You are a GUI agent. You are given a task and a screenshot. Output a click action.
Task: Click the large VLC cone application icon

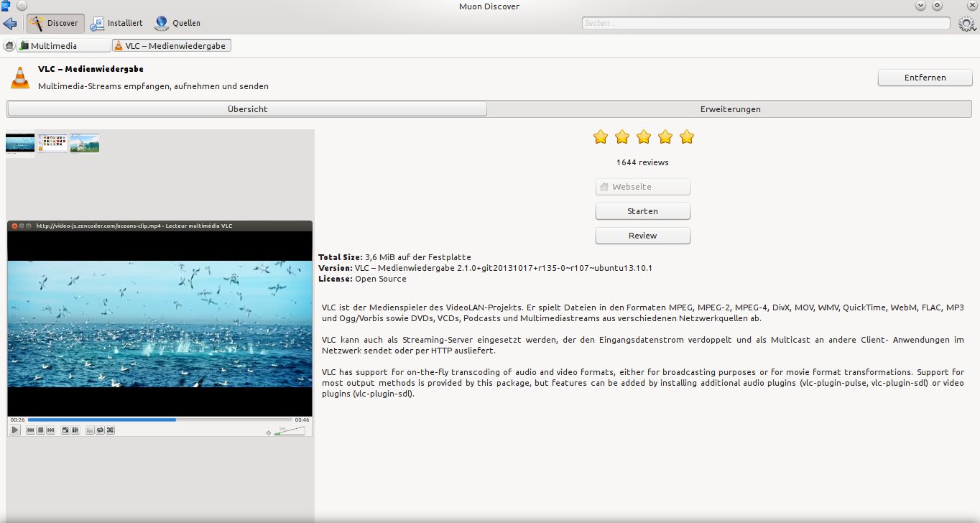(x=20, y=78)
